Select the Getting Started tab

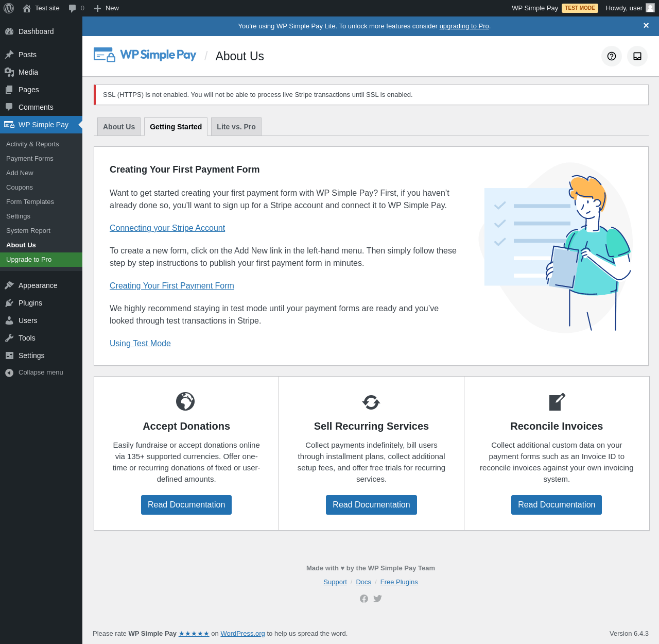pyautogui.click(x=176, y=127)
